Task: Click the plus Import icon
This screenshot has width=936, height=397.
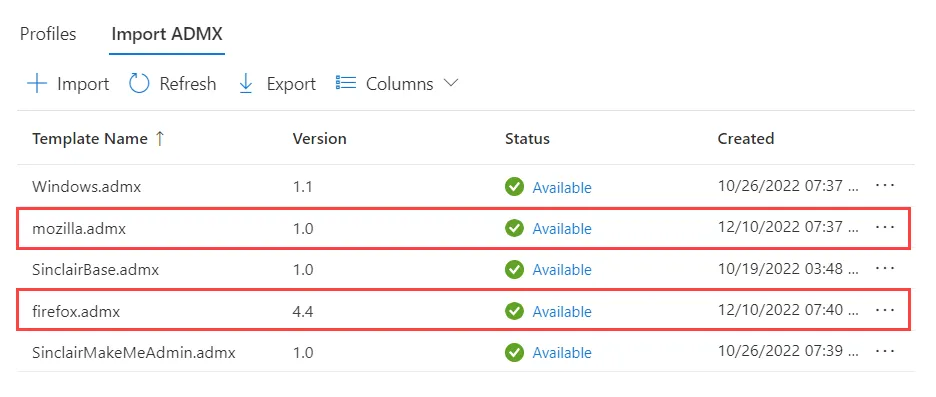Action: [x=37, y=84]
